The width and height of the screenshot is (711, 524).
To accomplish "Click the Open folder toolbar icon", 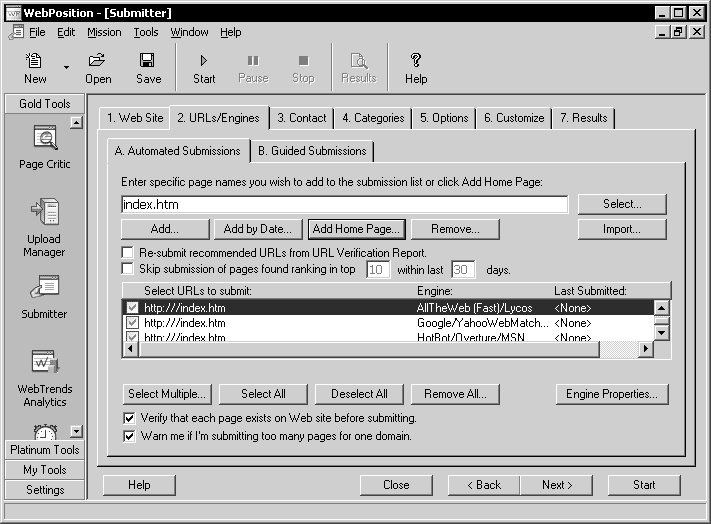I will click(x=97, y=60).
